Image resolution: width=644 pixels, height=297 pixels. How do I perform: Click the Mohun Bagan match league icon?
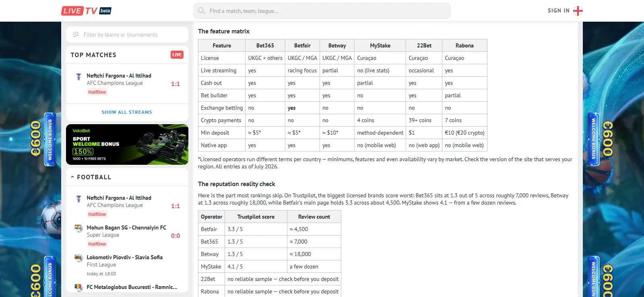(78, 228)
